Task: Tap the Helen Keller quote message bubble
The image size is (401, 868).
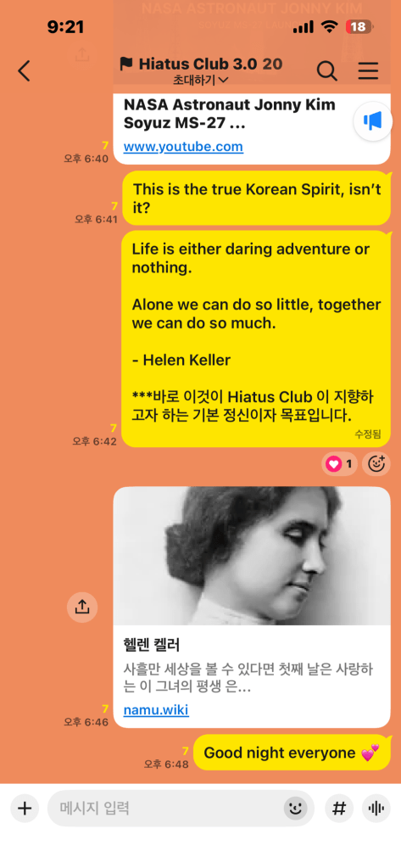Action: 256,339
